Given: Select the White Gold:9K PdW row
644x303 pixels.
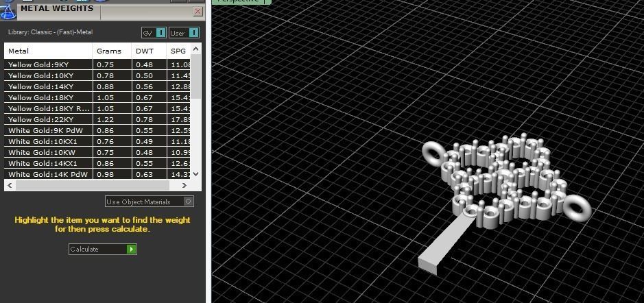Looking at the screenshot, I should tap(98, 130).
